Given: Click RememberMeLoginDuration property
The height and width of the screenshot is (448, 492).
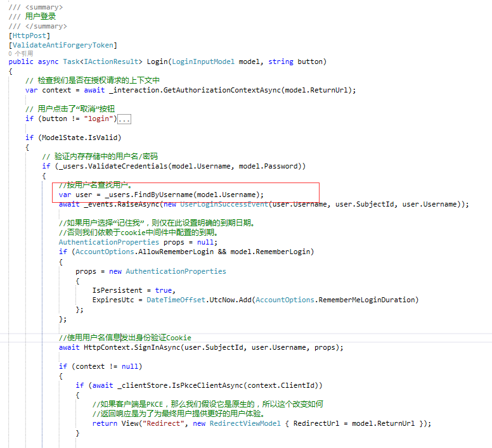Looking at the screenshot, I should pyautogui.click(x=366, y=300).
